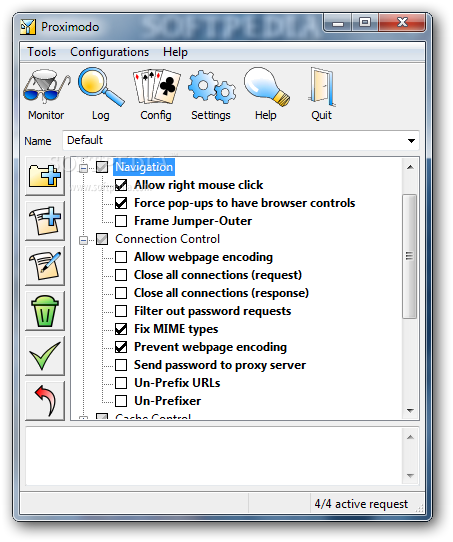Close the Proximodo window
The image size is (453, 542).
click(x=402, y=23)
